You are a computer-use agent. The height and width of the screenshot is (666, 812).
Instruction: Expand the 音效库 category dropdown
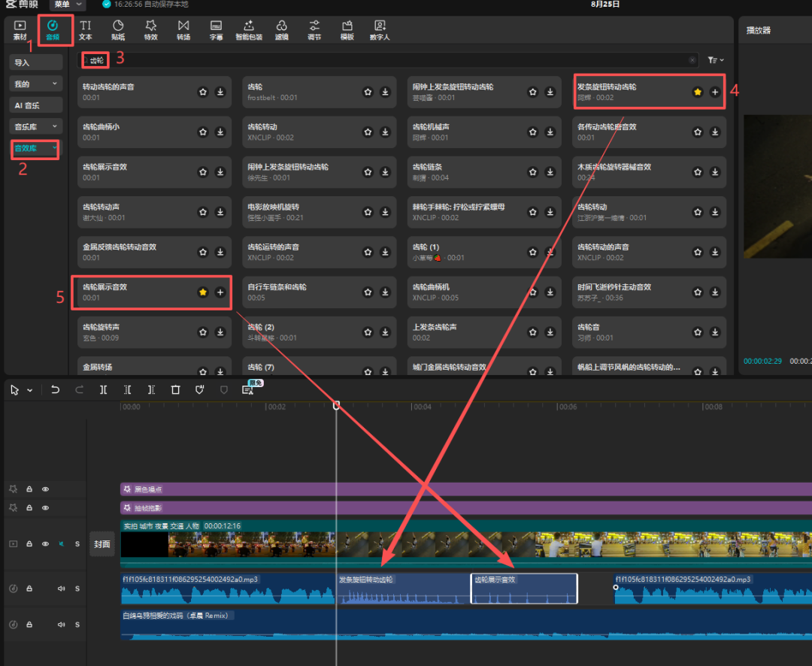(x=55, y=149)
